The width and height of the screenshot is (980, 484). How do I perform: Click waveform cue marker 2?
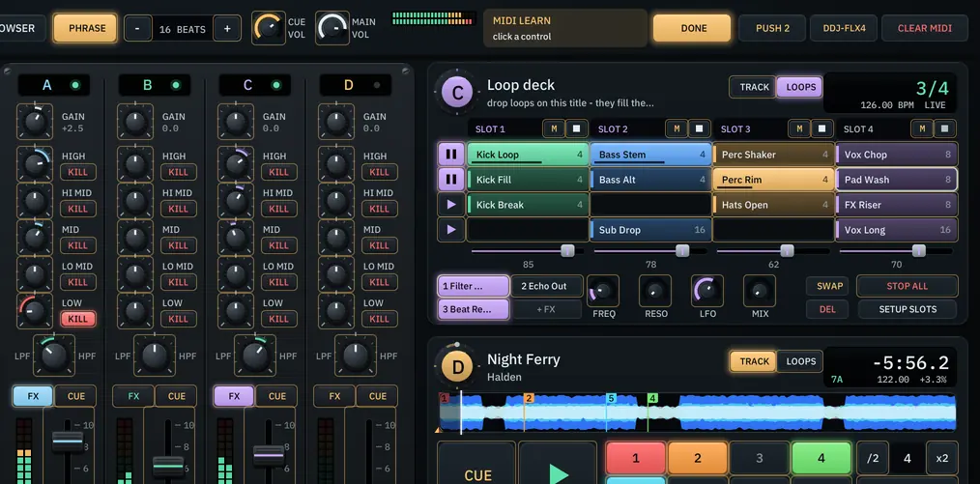[x=529, y=398]
